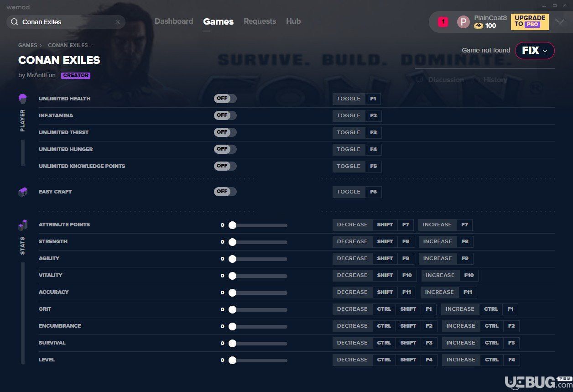
Task: Click the Easy Craft chest icon
Action: 22,192
